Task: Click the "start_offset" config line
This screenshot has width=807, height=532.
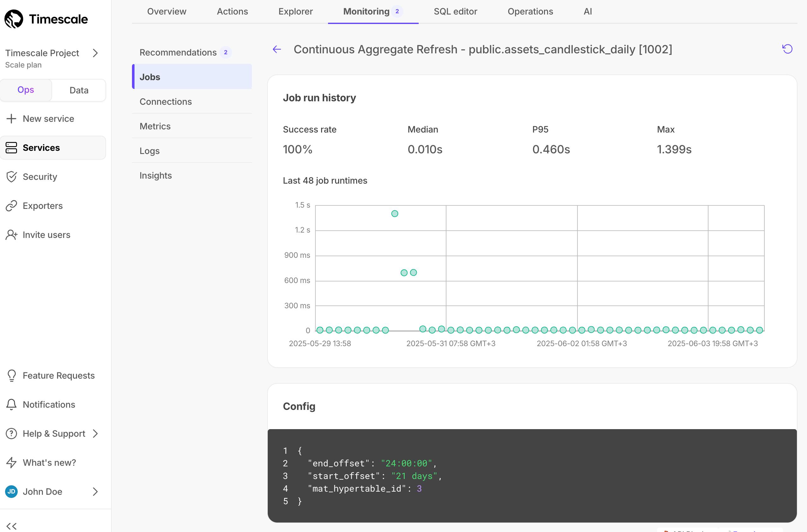Action: point(375,476)
